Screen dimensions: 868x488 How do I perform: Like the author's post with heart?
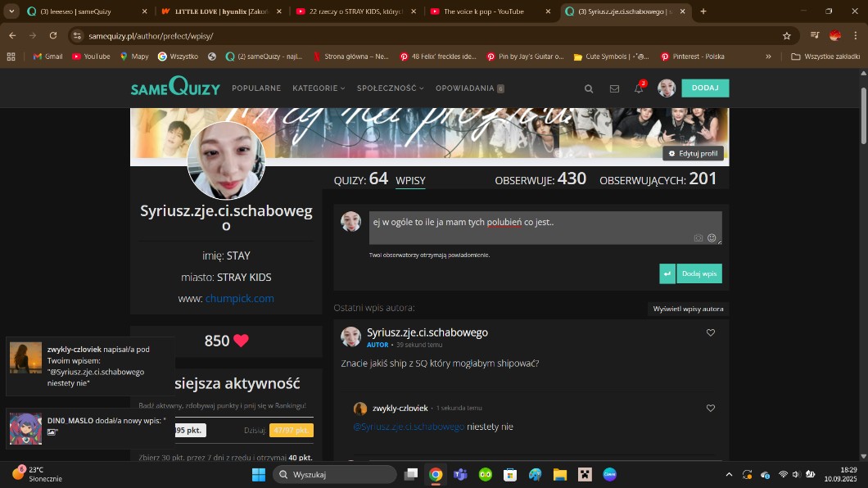coord(711,332)
